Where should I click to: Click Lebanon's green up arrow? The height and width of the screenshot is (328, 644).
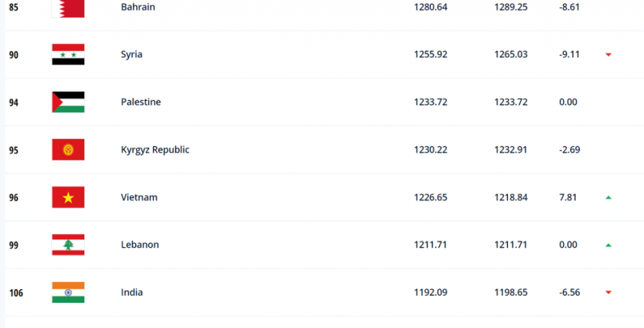[x=608, y=245]
